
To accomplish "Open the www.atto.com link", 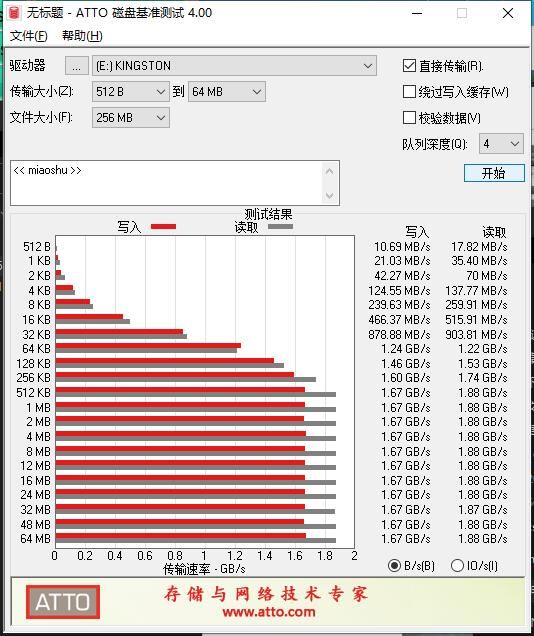I will tap(269, 612).
